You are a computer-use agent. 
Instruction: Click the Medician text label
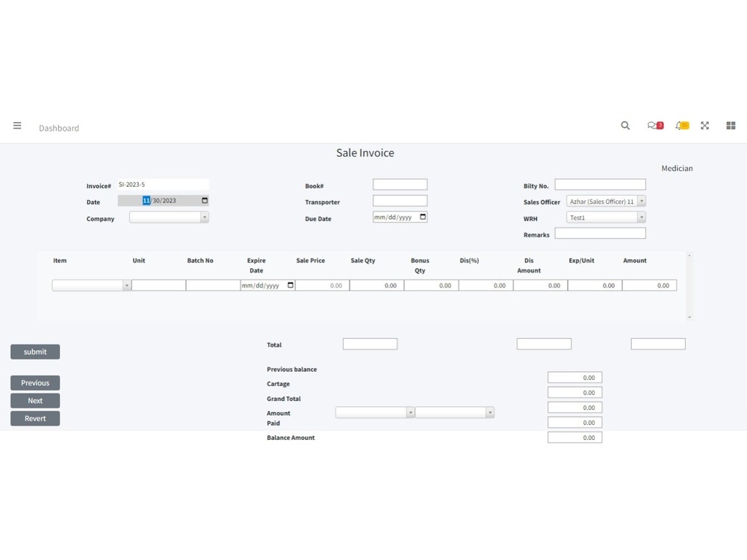(677, 168)
